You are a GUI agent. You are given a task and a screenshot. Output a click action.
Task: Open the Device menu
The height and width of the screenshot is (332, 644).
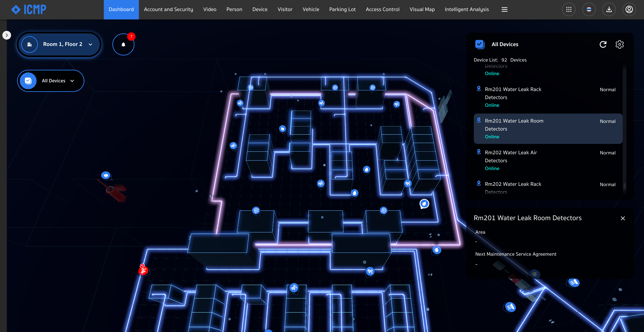pos(260,10)
